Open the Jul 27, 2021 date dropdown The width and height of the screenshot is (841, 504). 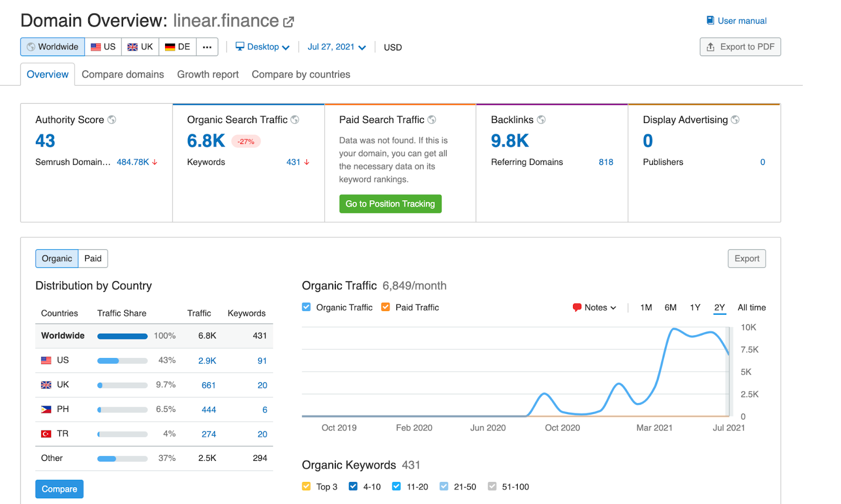pyautogui.click(x=336, y=47)
